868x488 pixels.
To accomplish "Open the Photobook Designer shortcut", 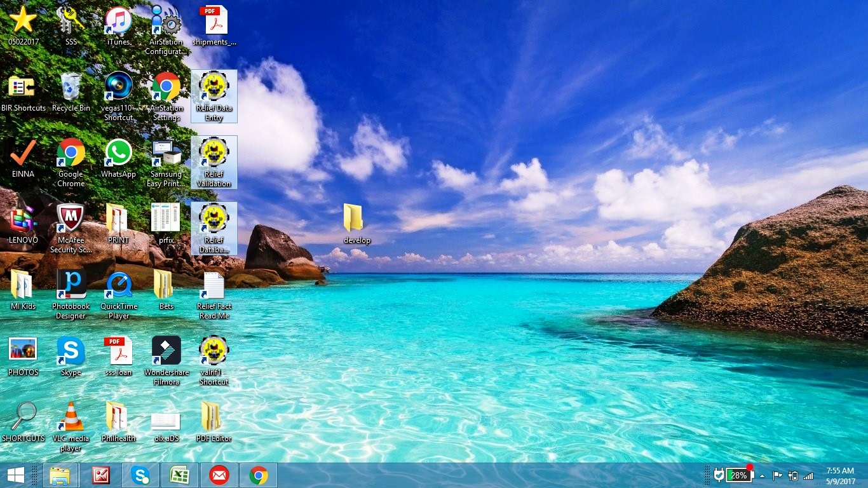I will (x=71, y=295).
